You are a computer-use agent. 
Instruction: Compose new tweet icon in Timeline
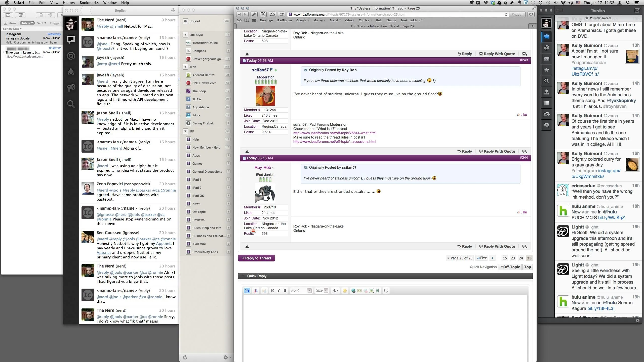(637, 10)
